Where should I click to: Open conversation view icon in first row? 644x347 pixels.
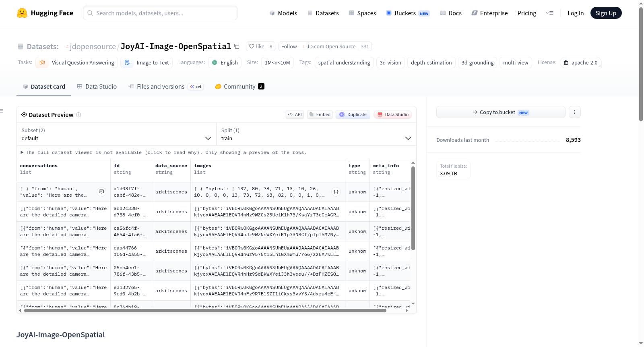pos(101,192)
